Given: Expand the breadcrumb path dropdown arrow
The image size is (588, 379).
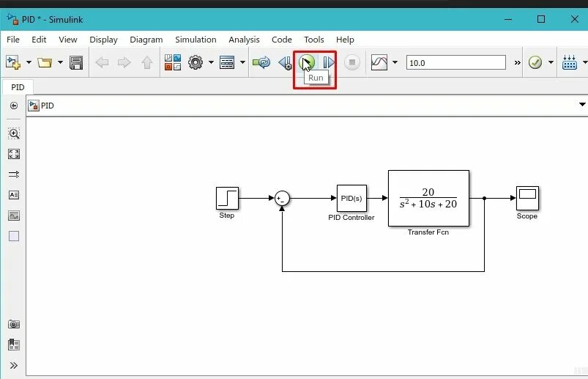Looking at the screenshot, I should click(x=582, y=104).
